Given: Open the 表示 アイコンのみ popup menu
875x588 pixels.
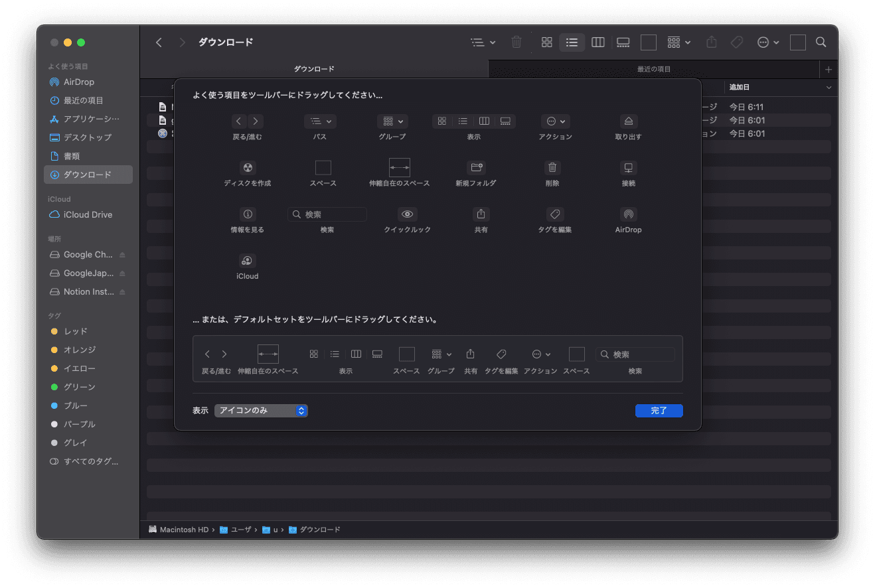Looking at the screenshot, I should [261, 411].
